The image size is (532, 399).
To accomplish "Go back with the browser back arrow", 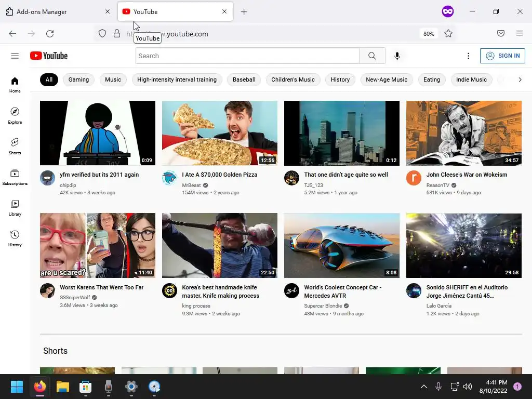I will pyautogui.click(x=12, y=34).
